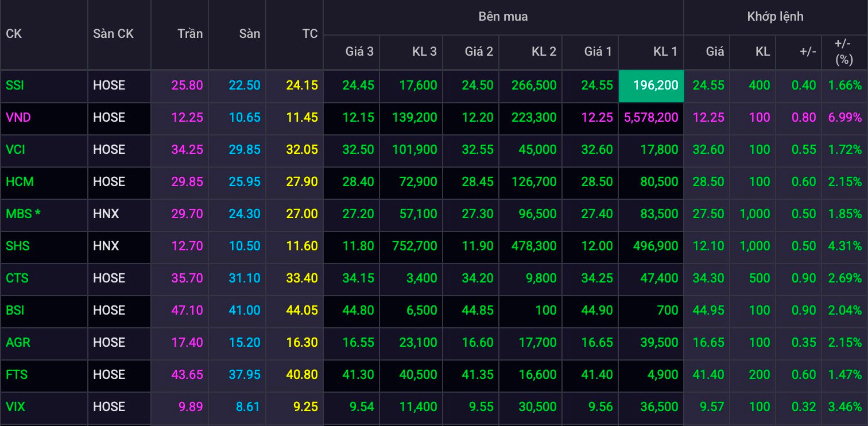The image size is (868, 426).
Task: Select the FTS ticker
Action: tap(17, 375)
